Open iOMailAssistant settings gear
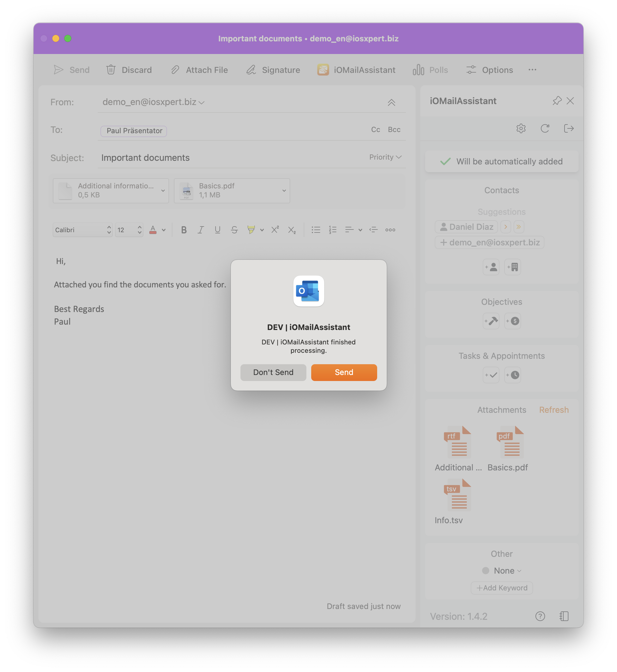The height and width of the screenshot is (672, 617). pos(521,128)
